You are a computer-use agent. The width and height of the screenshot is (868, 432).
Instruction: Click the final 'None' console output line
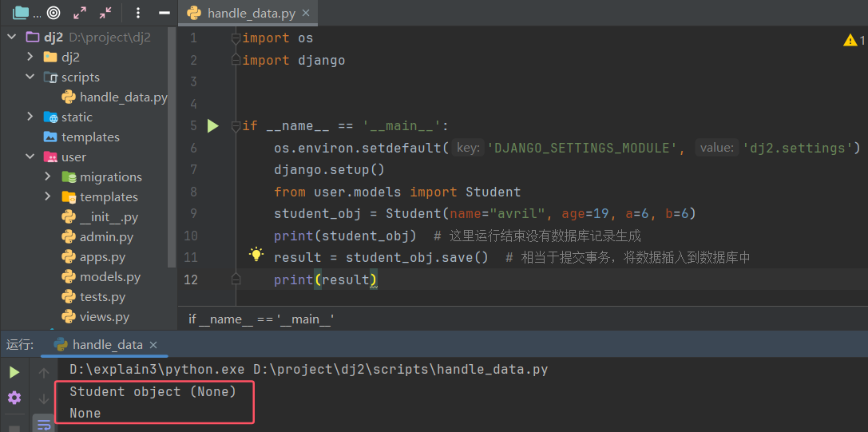(x=85, y=413)
